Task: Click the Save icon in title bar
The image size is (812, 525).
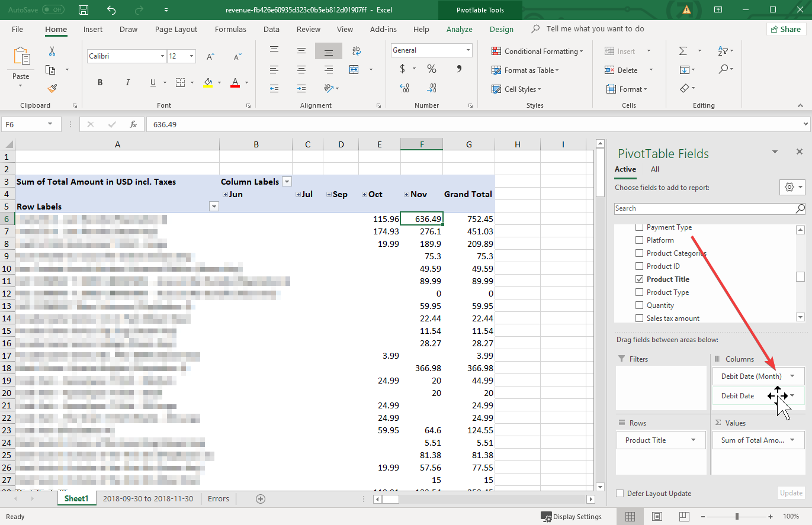Action: [x=84, y=10]
